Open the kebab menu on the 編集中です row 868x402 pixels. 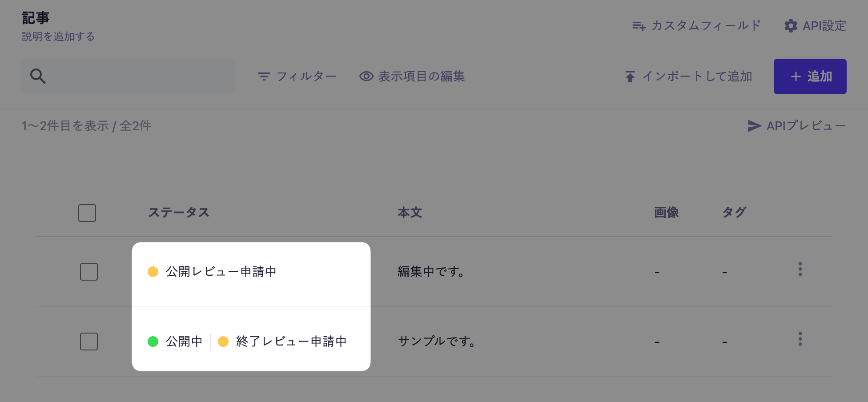pos(800,269)
